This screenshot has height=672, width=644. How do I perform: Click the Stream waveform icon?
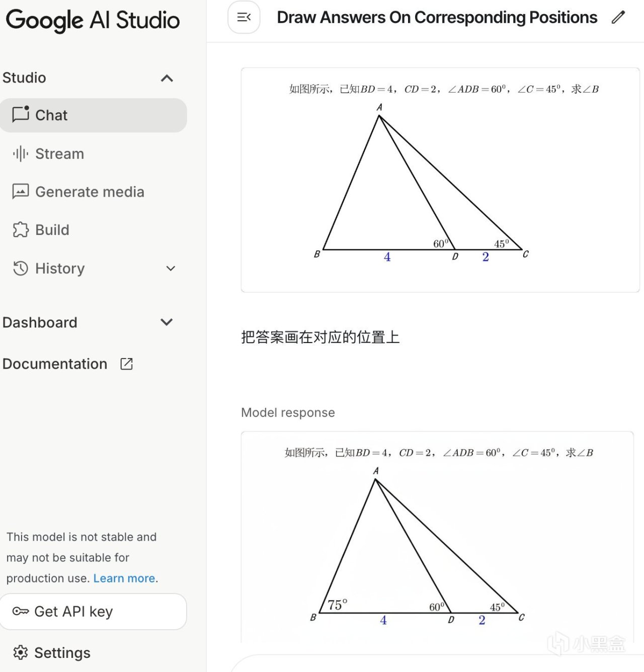[21, 153]
